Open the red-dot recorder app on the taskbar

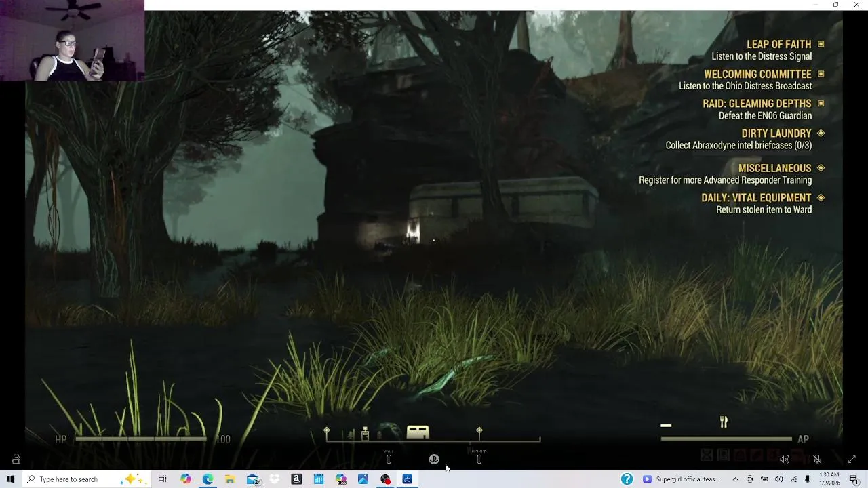[385, 479]
